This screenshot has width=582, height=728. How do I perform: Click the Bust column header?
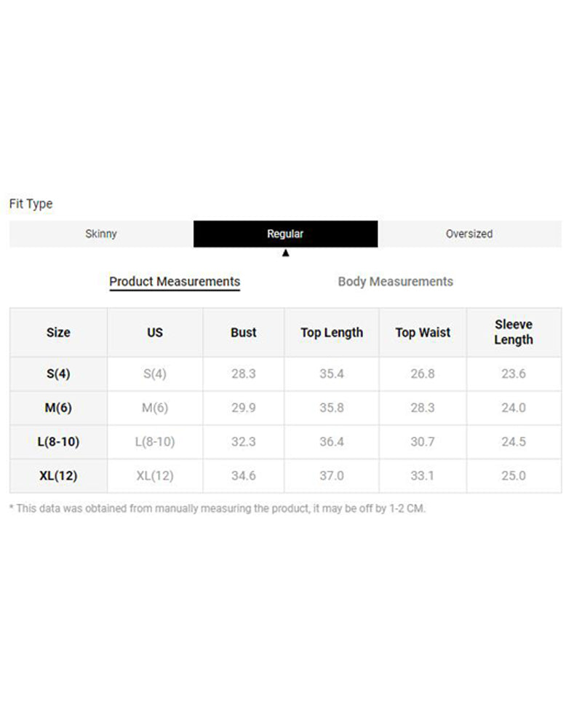pos(244,333)
